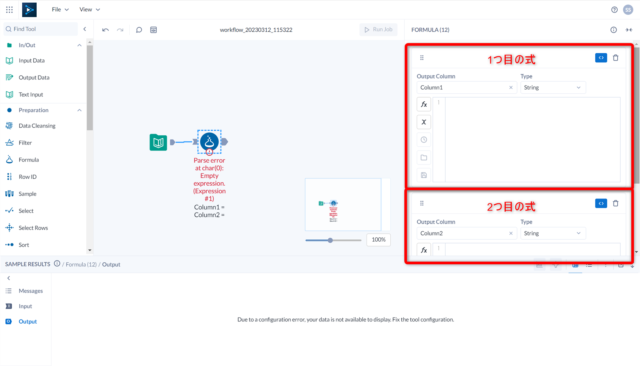
Task: Click the second formula reorder handle
Action: point(422,204)
